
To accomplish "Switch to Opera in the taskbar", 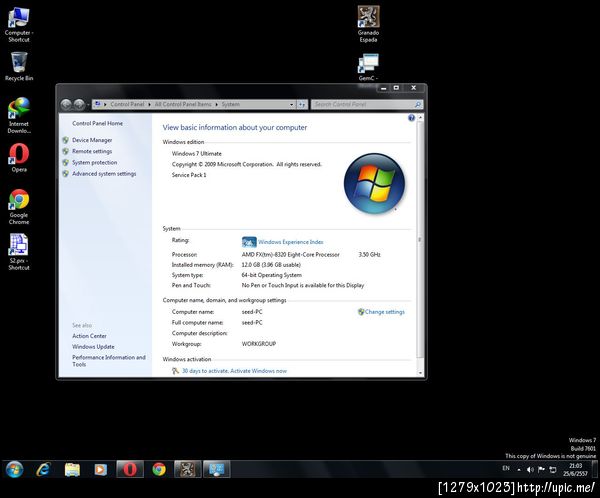I will [x=130, y=469].
